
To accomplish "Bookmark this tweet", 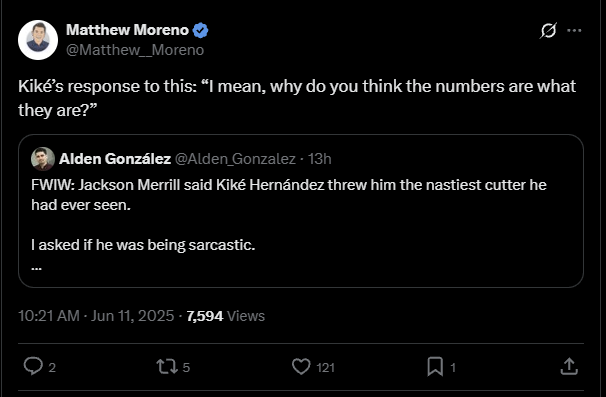I will [x=435, y=366].
